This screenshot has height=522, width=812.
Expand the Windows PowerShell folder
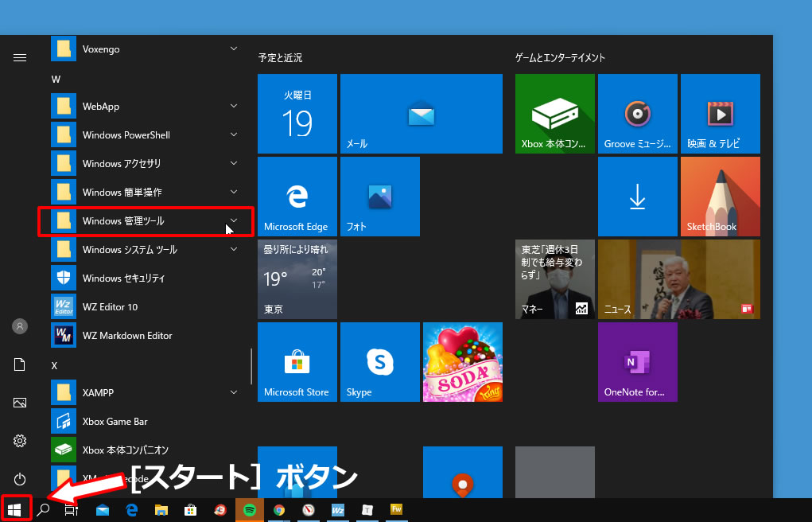[x=145, y=134]
